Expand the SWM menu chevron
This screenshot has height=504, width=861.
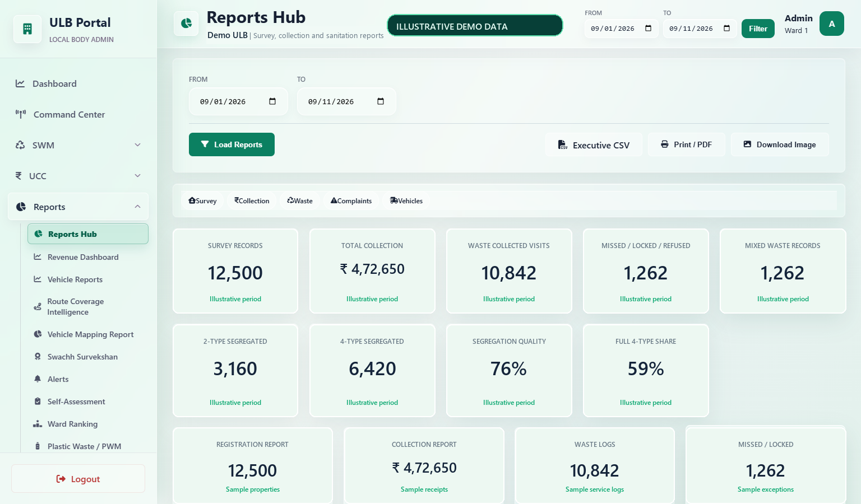[x=138, y=145]
